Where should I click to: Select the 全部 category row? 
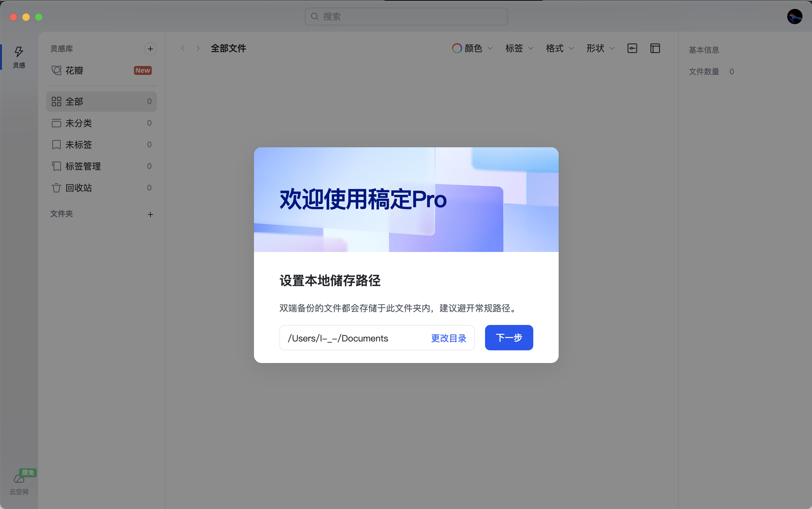101,101
